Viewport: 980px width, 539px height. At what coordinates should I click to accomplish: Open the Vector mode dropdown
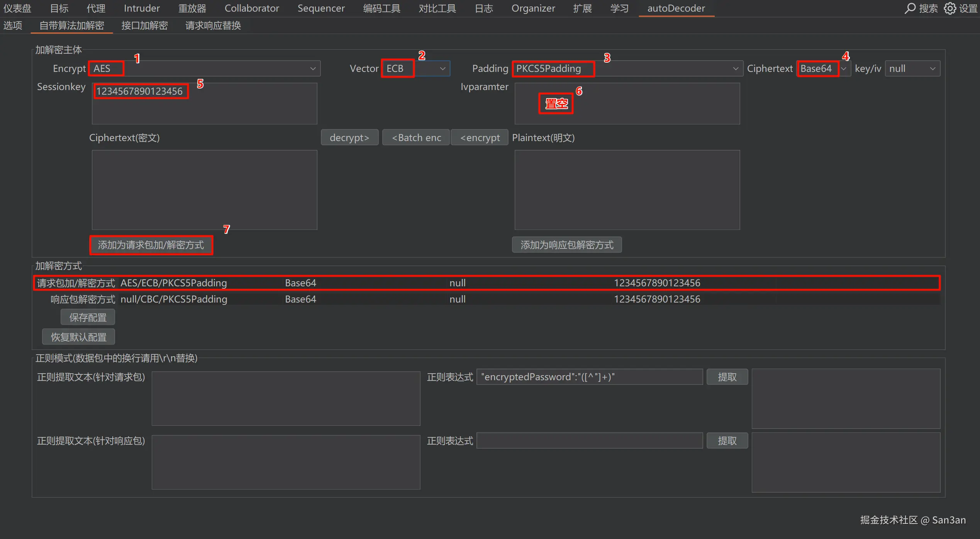(x=443, y=68)
